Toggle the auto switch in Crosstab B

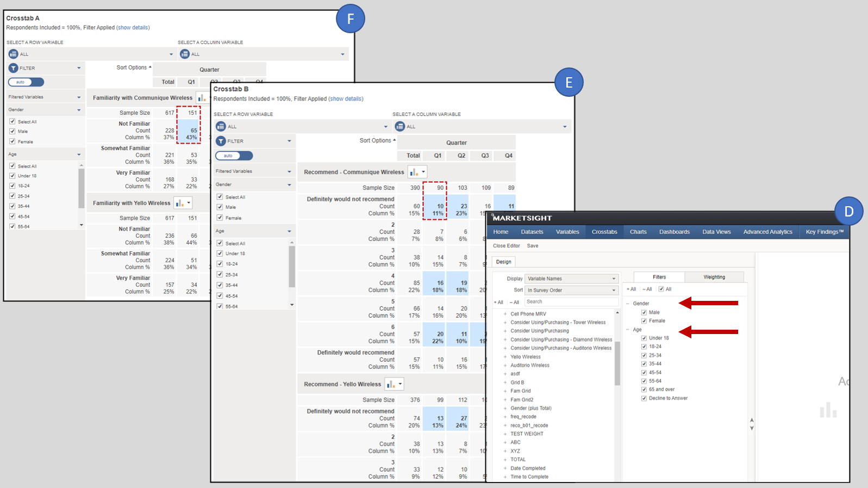coord(234,156)
